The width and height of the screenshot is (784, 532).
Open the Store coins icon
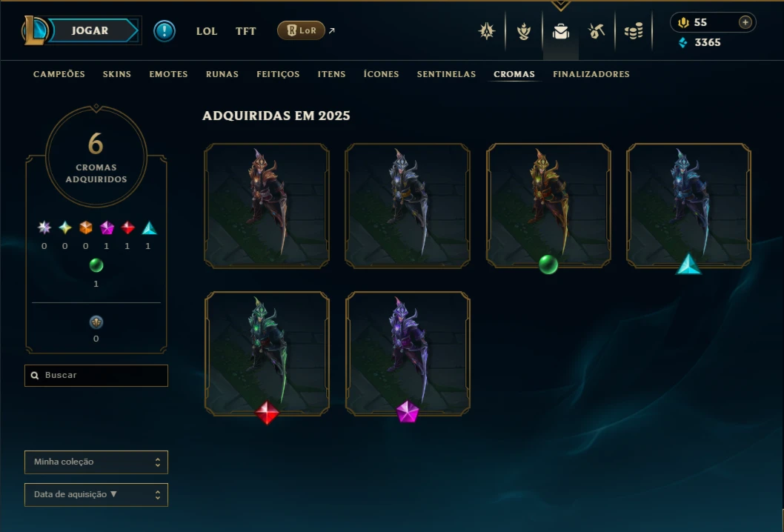(634, 32)
